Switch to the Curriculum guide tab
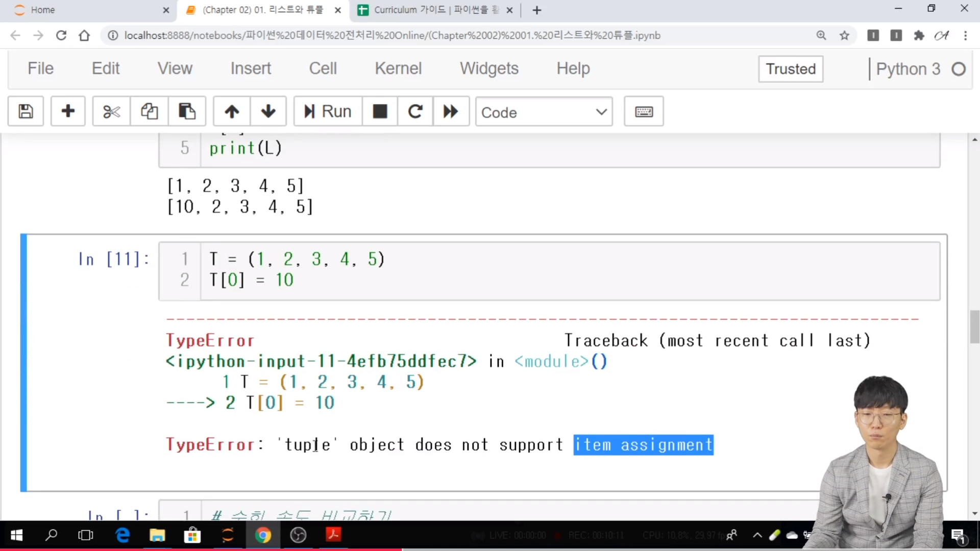The width and height of the screenshot is (980, 551). point(429,10)
